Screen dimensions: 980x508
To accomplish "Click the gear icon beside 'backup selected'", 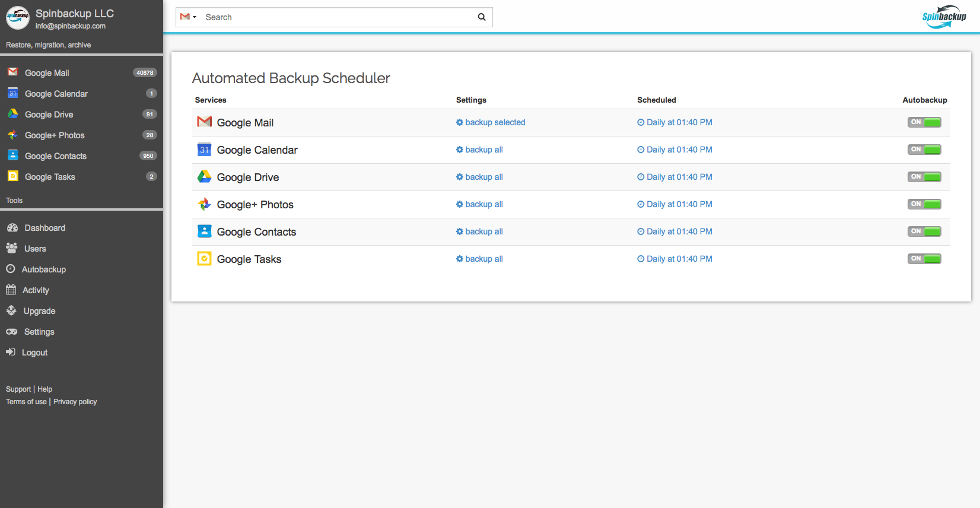I will [x=460, y=122].
